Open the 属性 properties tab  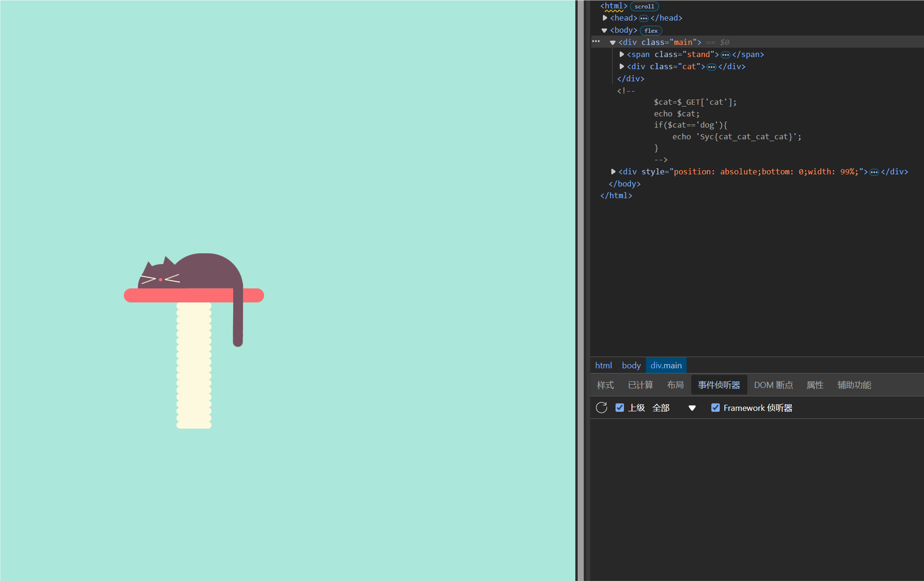[815, 385]
